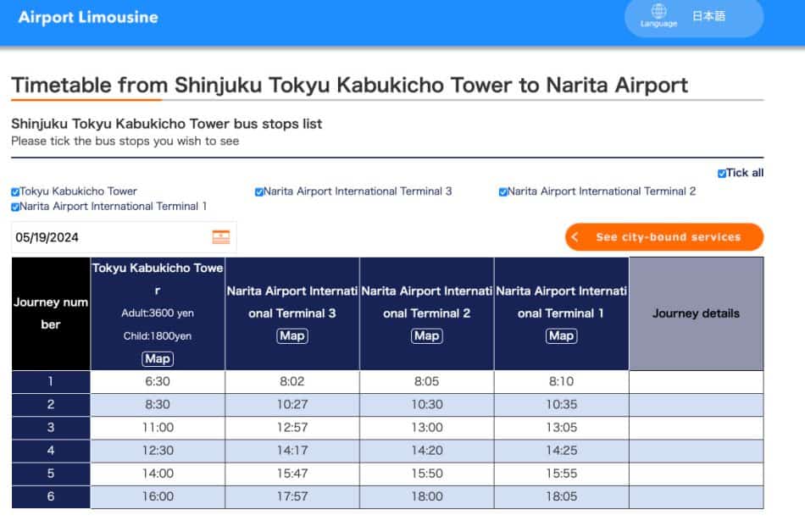This screenshot has height=532, width=805.
Task: Toggle Narita Airport International Terminal 3 checkbox
Action: tap(259, 192)
